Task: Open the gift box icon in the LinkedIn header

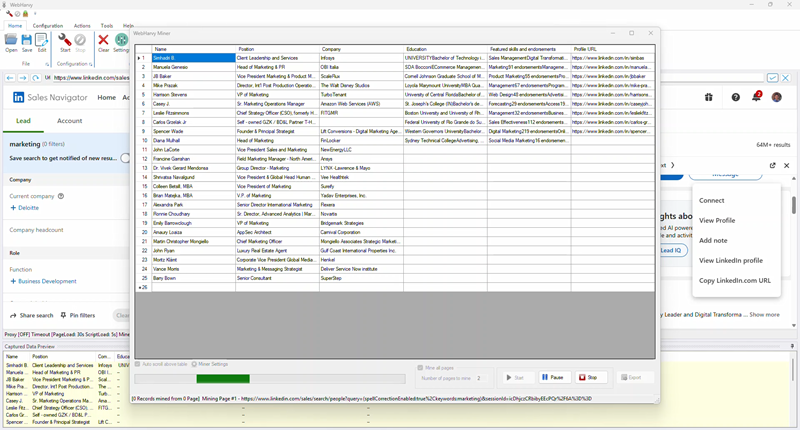Action: [709, 97]
